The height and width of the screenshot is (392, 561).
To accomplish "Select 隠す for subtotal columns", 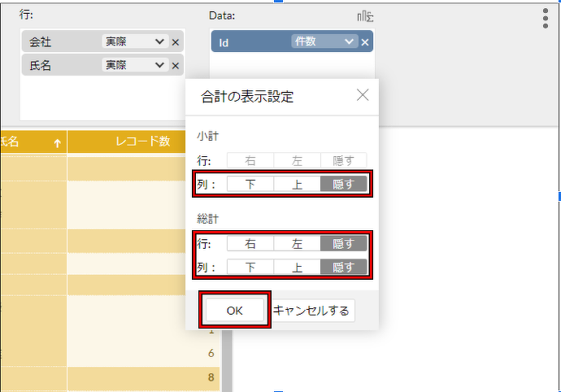I will 344,185.
